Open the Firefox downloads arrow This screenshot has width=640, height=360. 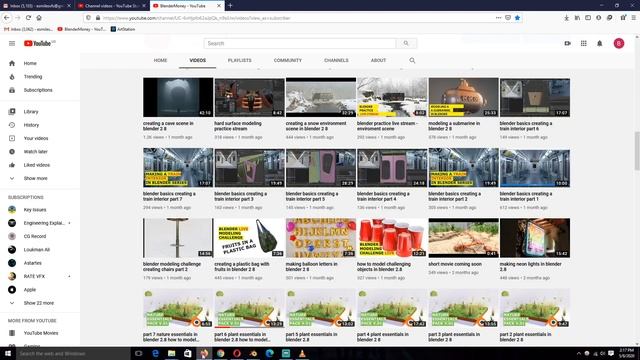[x=567, y=18]
